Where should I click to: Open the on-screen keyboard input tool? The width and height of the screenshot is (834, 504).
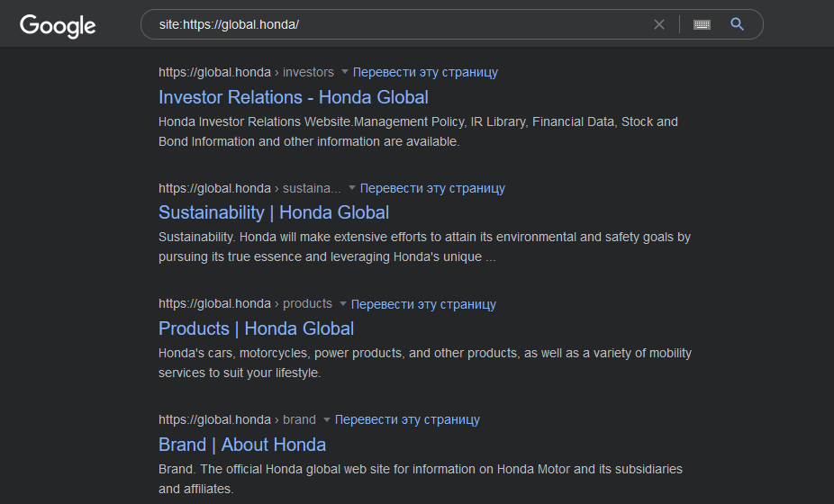pos(702,24)
